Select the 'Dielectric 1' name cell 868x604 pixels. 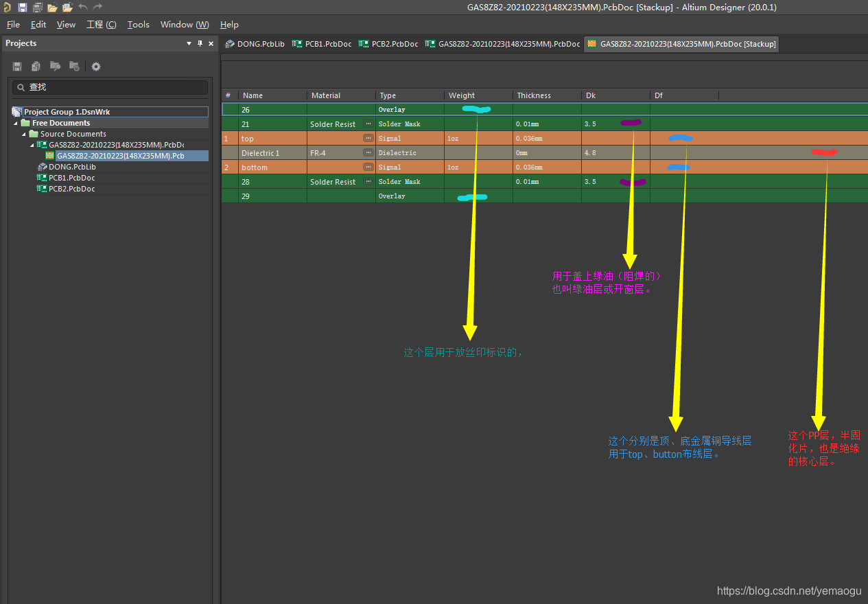click(x=272, y=153)
